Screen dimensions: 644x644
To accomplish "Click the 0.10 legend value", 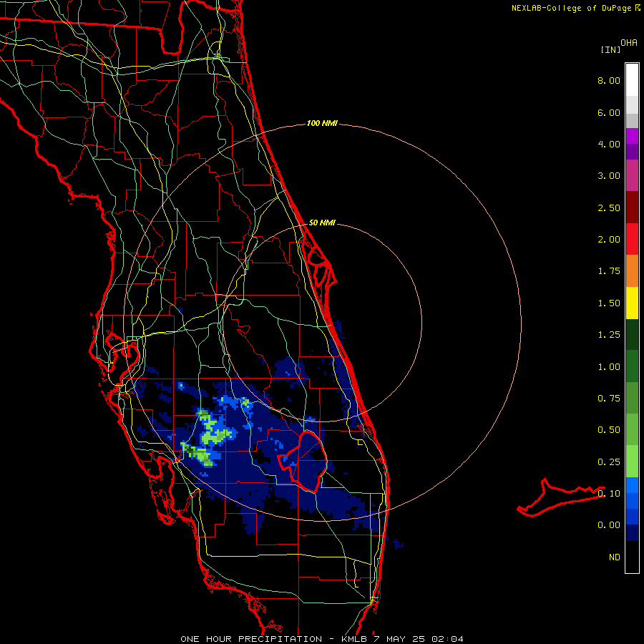I will point(609,494).
